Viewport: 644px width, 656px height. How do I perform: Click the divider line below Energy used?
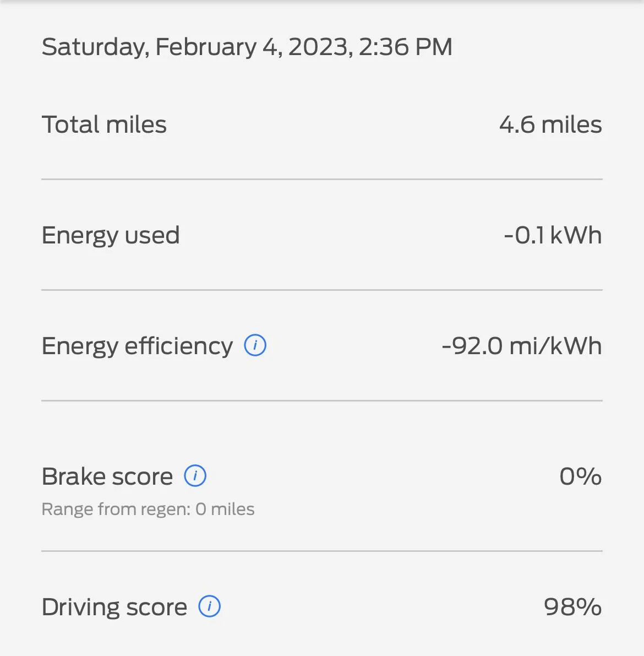click(322, 290)
